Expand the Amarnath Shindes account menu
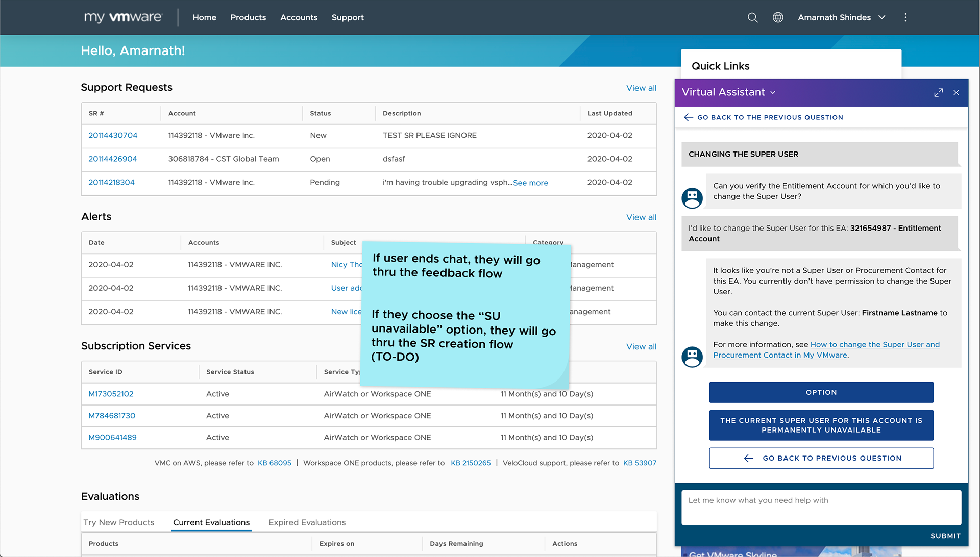980x557 pixels. point(841,17)
